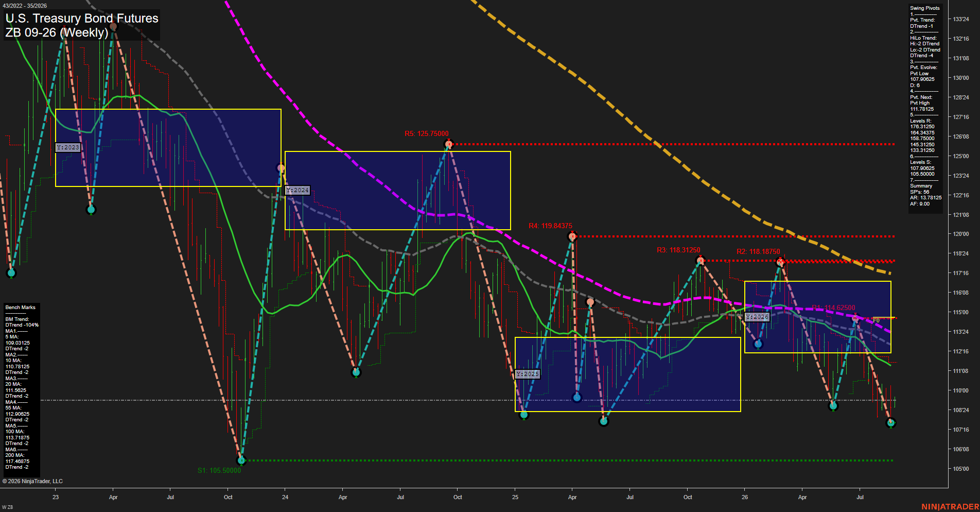This screenshot has height=512, width=980.
Task: Click the AR: 13.78125 summary value
Action: (925, 198)
